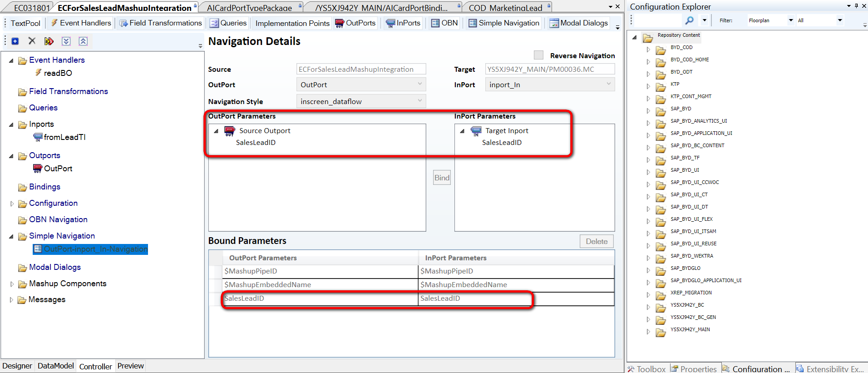The image size is (868, 373).
Task: Open the InPorts toolbar tab
Action: (403, 23)
